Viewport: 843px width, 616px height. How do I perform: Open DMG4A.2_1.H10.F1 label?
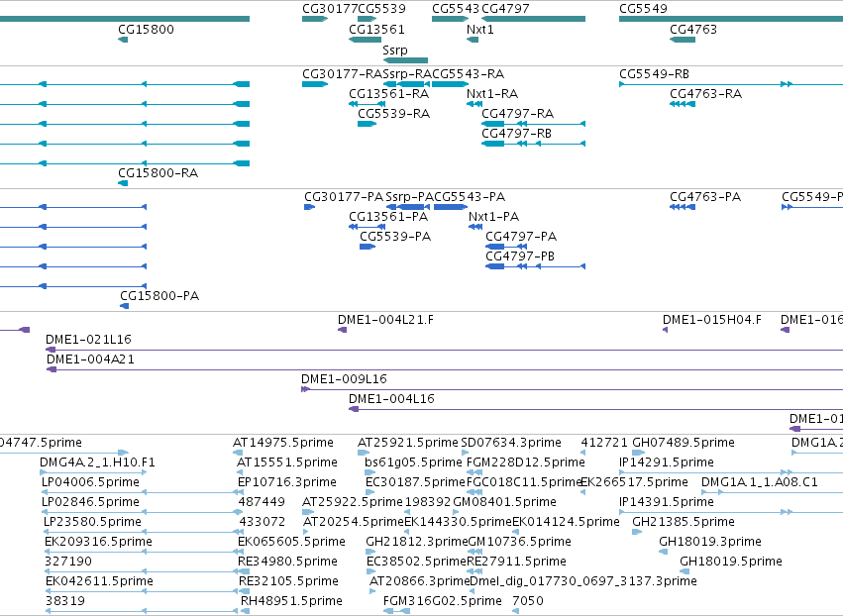97,462
